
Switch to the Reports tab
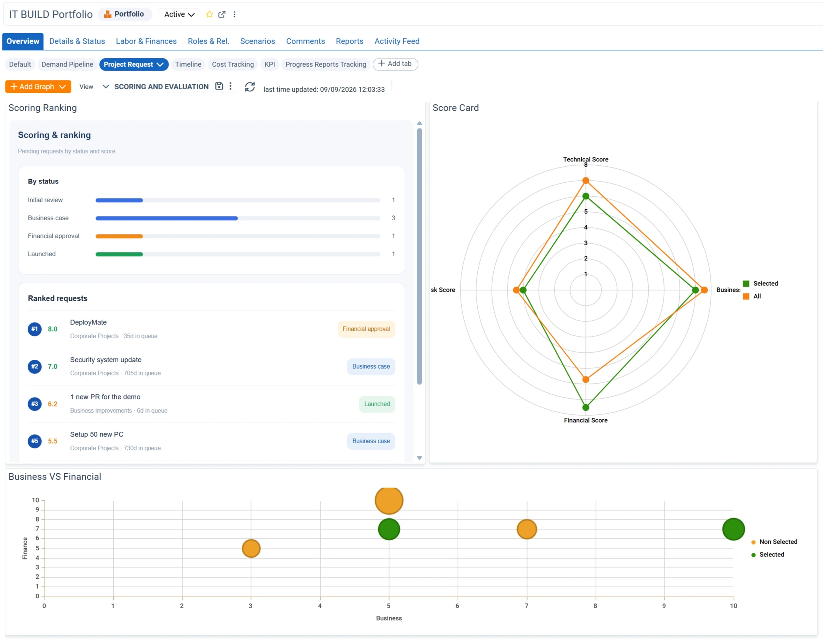350,41
